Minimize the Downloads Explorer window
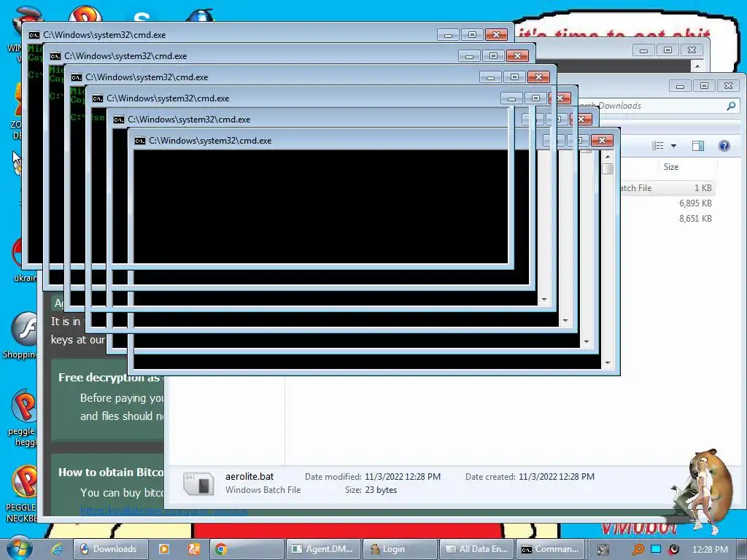Viewport: 747px width, 560px height. (680, 86)
